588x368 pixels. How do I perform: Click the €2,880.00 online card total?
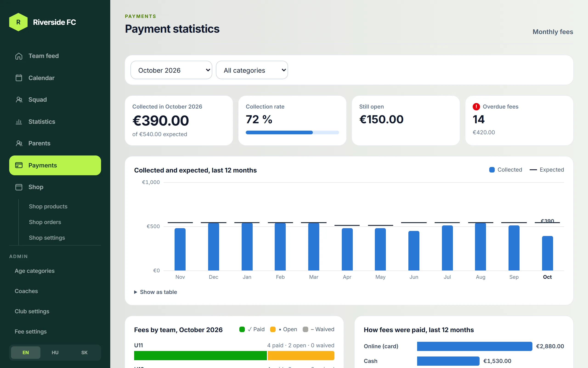[550, 346]
